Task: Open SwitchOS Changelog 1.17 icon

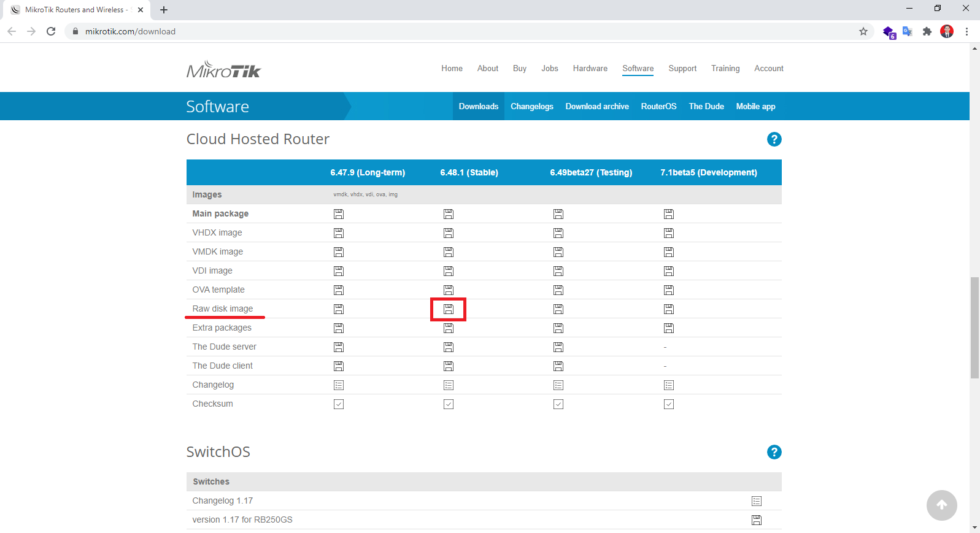Action: point(757,501)
